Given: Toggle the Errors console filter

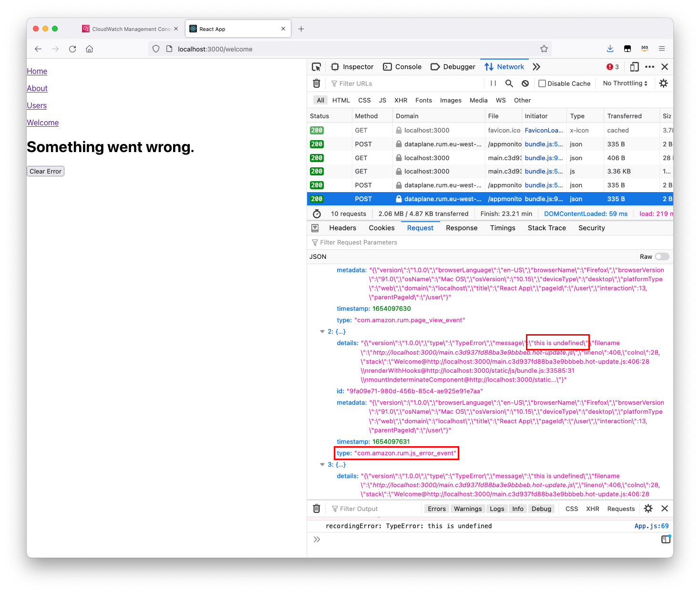Looking at the screenshot, I should tap(436, 509).
